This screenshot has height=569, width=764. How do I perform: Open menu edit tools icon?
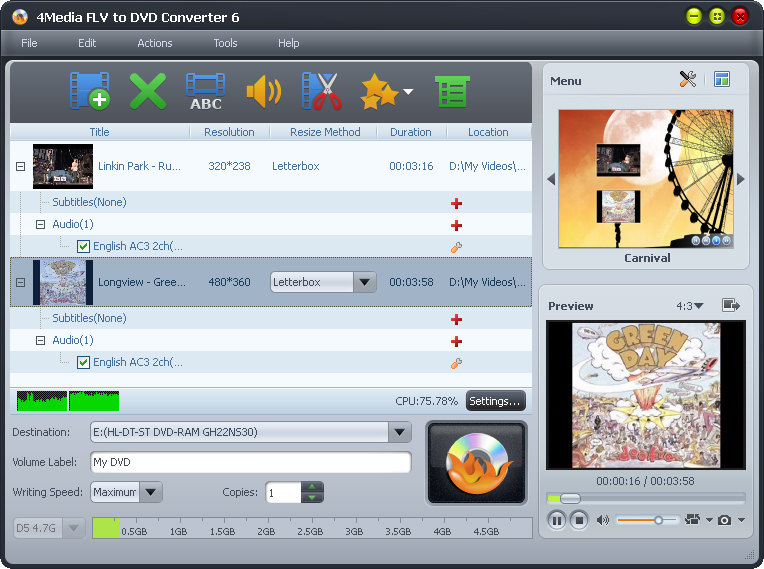point(687,80)
